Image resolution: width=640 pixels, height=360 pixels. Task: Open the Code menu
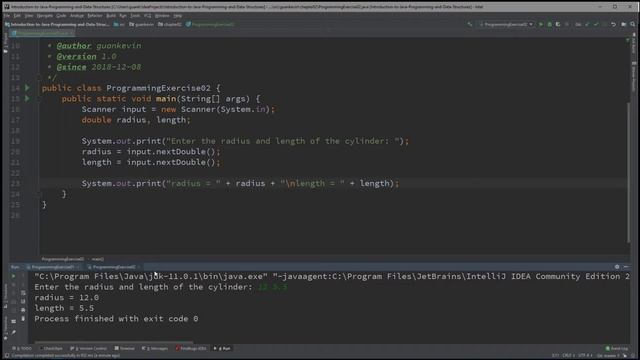(61, 16)
